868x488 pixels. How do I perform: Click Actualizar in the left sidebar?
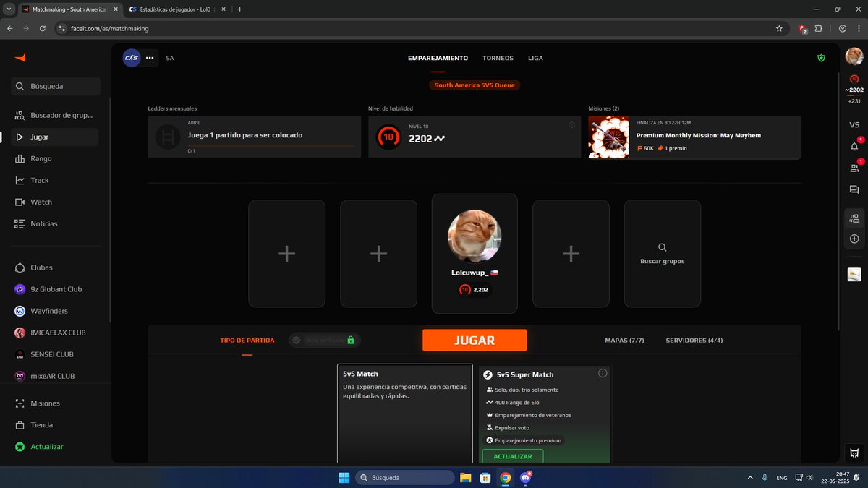56,447
